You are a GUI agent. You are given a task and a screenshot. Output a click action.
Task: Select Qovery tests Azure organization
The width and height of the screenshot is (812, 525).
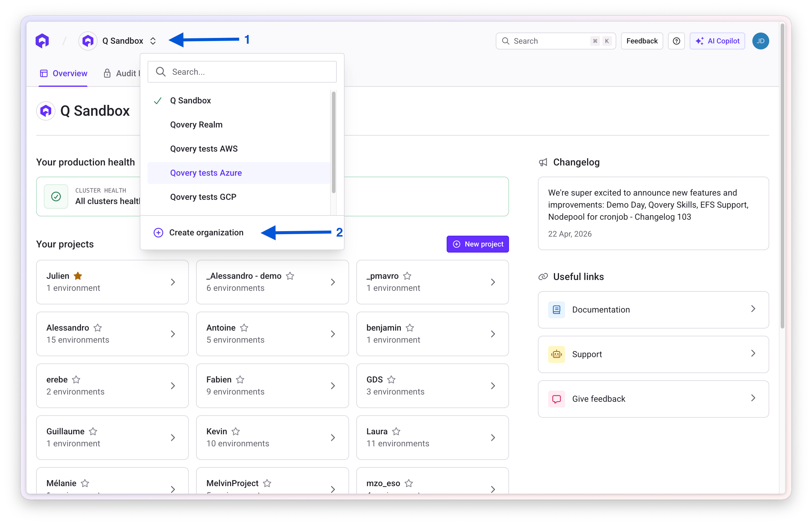coord(239,173)
